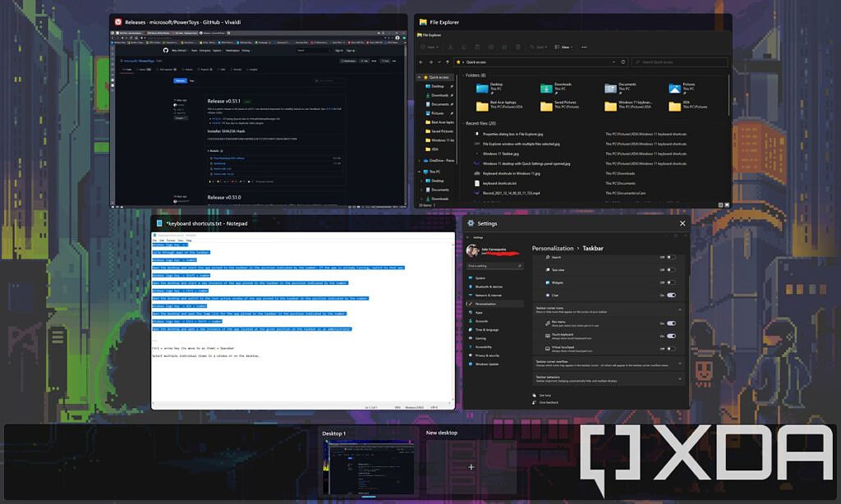Enable the Search toggle in Taskbar settings

point(670,257)
